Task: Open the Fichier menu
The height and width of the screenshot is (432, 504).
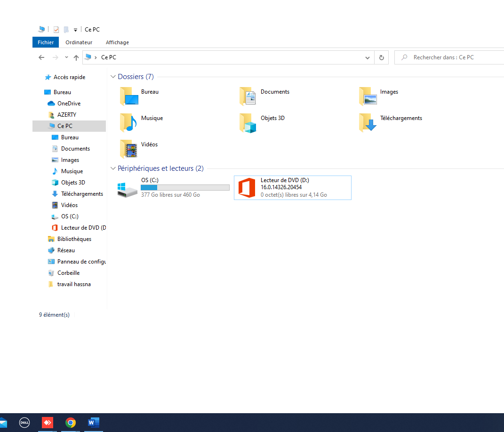Action: click(46, 42)
